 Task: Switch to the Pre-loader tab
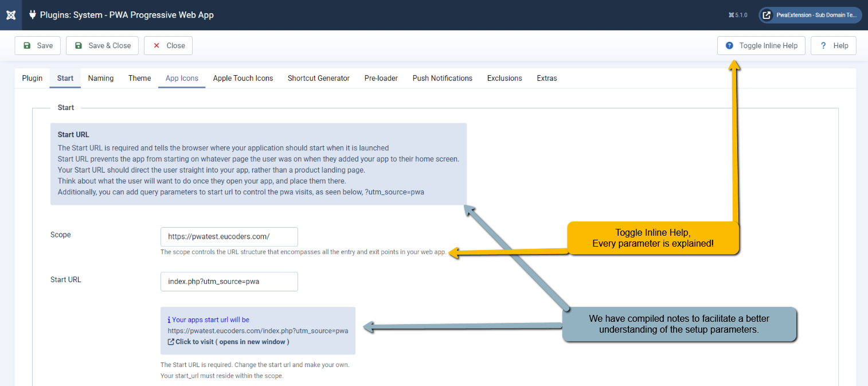[x=381, y=78]
